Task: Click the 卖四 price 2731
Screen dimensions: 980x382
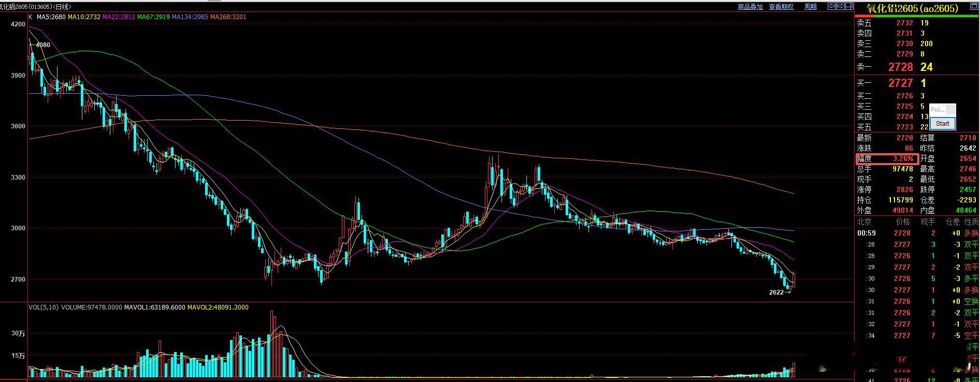Action: (905, 33)
